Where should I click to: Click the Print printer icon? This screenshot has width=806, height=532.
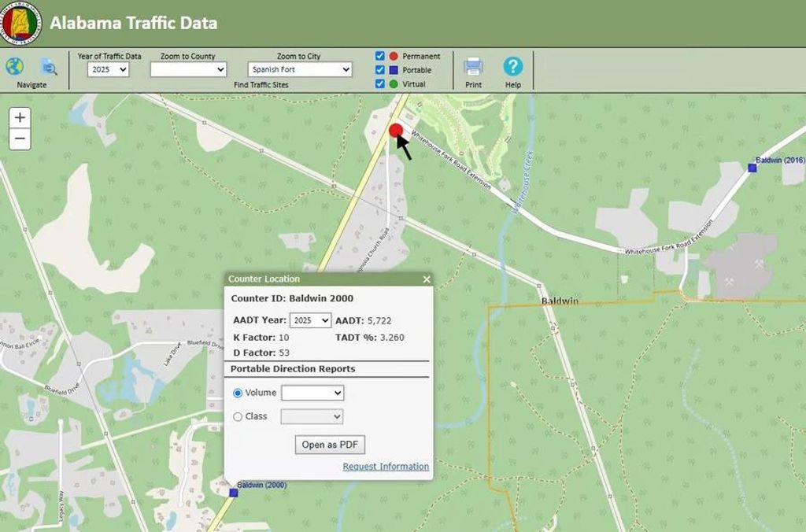click(473, 67)
